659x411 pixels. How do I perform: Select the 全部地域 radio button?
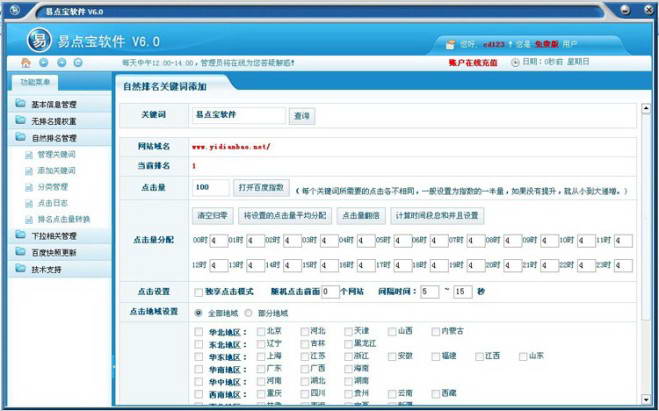point(198,313)
